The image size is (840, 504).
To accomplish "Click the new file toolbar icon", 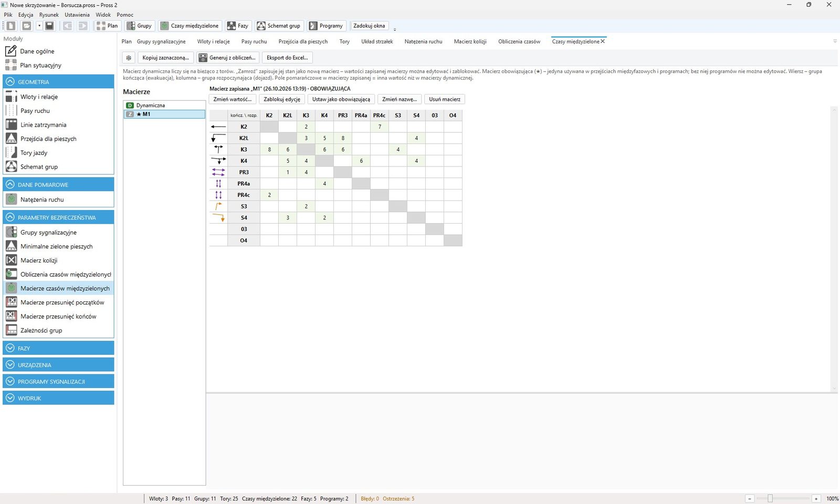I will (x=11, y=26).
